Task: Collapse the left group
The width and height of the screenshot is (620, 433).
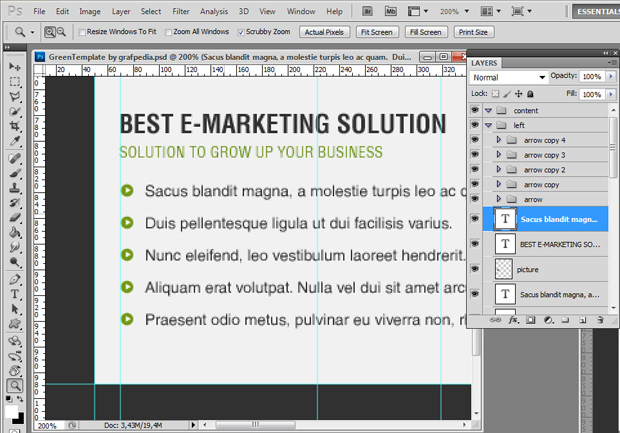Action: (x=488, y=125)
